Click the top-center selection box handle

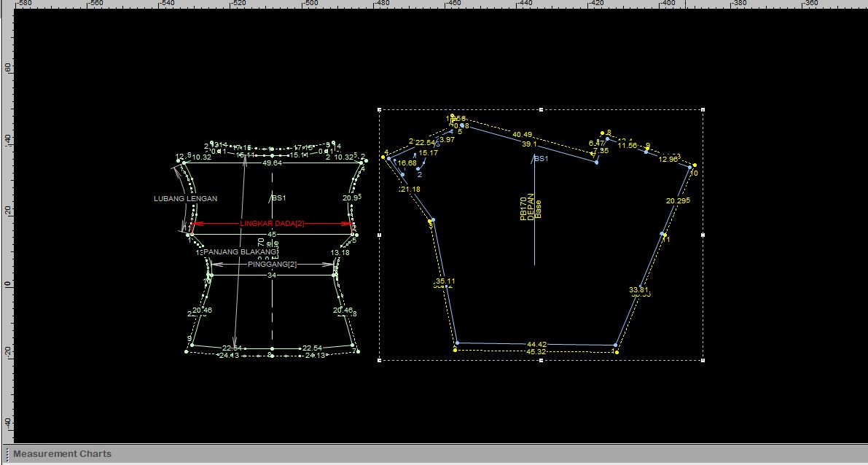(x=541, y=110)
